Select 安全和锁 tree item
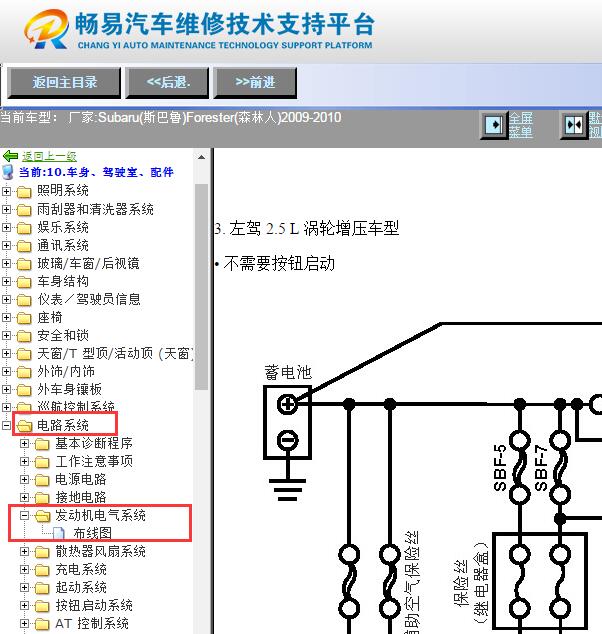 [x=63, y=336]
